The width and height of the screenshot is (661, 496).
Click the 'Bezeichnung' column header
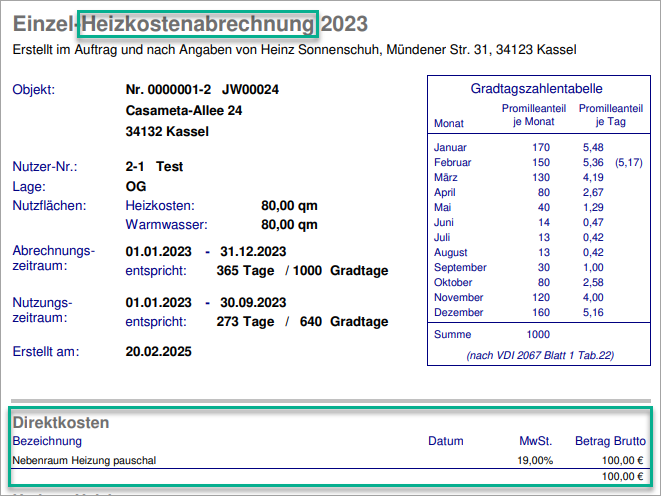47,441
